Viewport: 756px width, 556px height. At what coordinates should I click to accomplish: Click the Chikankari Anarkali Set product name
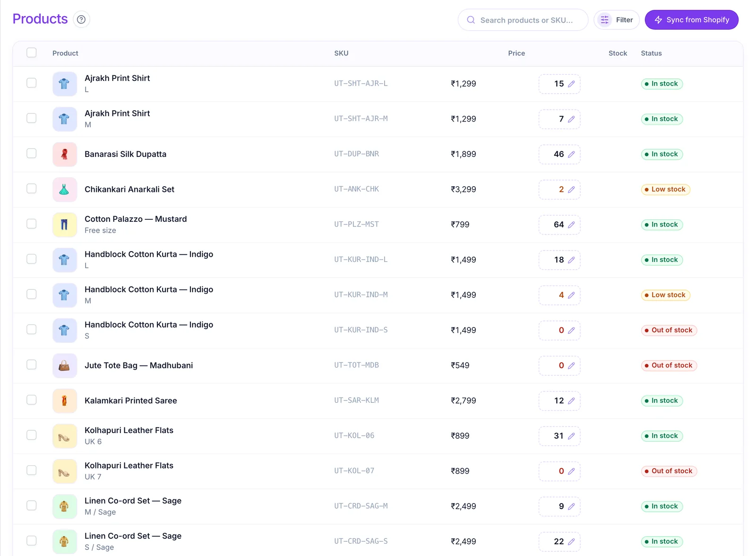coord(129,190)
